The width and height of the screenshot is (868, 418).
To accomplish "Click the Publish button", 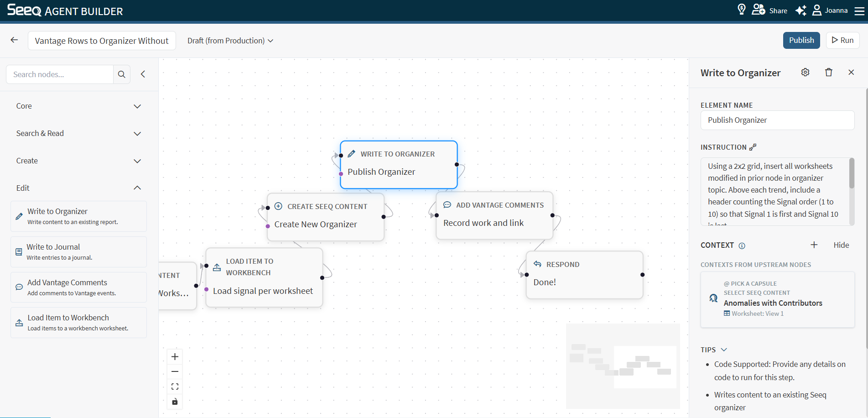I will pos(801,40).
